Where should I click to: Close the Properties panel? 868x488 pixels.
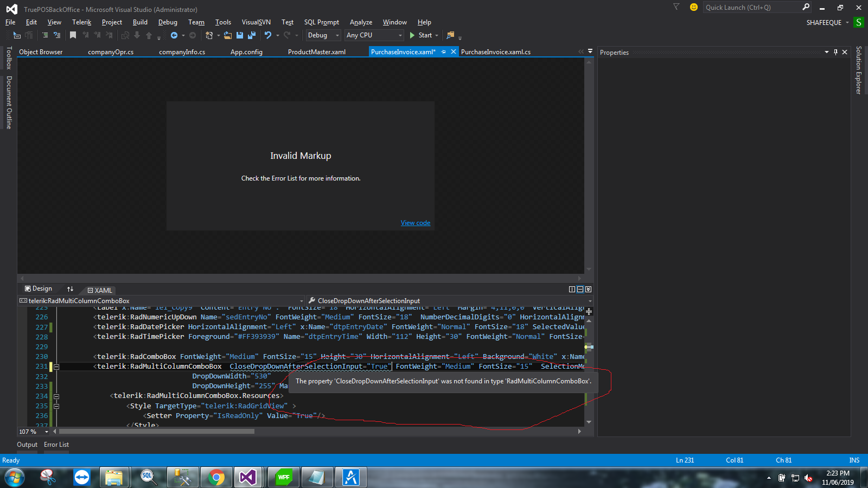(x=845, y=52)
